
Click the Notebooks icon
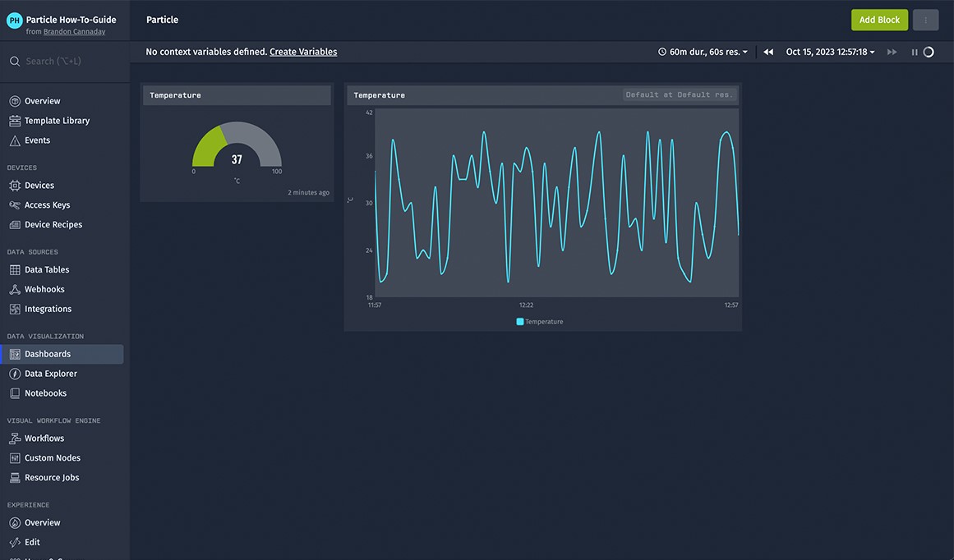(x=15, y=393)
